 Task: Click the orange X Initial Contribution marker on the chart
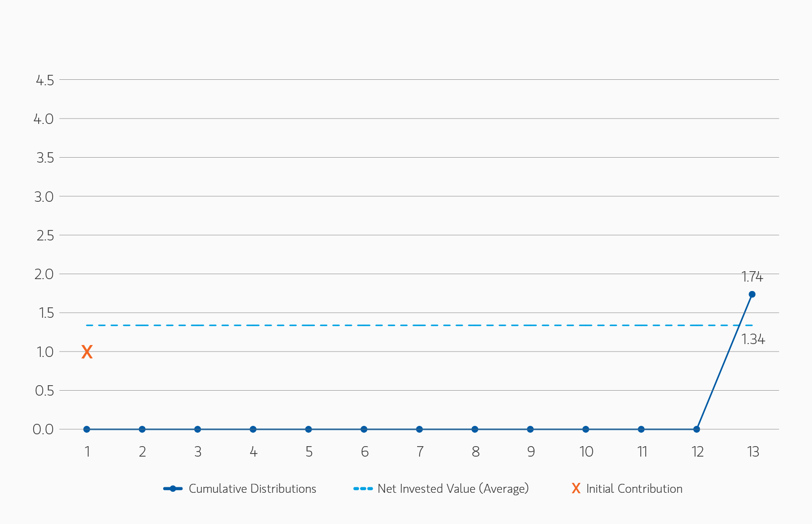tap(87, 352)
